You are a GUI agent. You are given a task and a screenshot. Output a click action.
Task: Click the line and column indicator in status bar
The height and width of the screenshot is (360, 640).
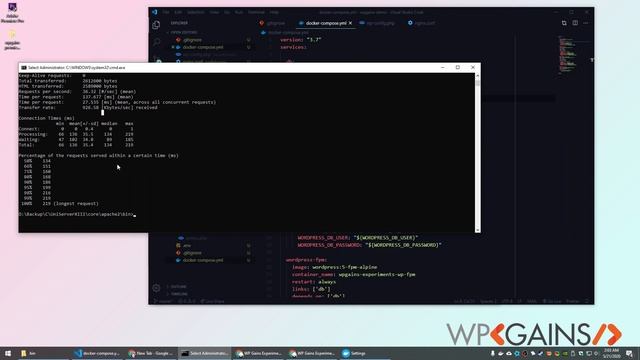[x=464, y=301]
